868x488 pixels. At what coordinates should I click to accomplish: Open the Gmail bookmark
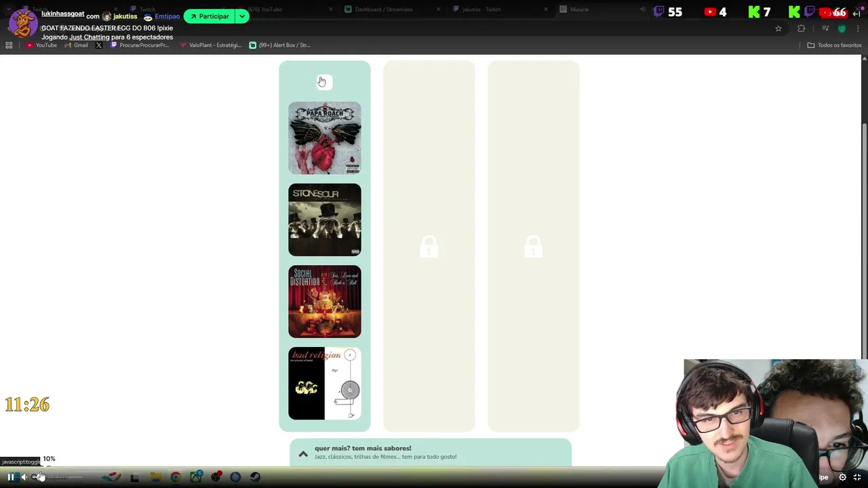[x=75, y=45]
